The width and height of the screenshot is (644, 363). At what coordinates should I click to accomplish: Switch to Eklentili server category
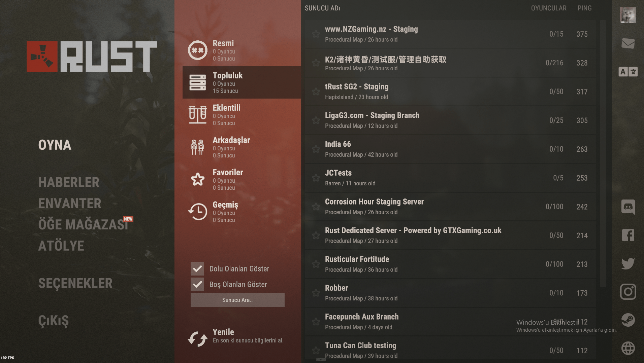coord(241,115)
